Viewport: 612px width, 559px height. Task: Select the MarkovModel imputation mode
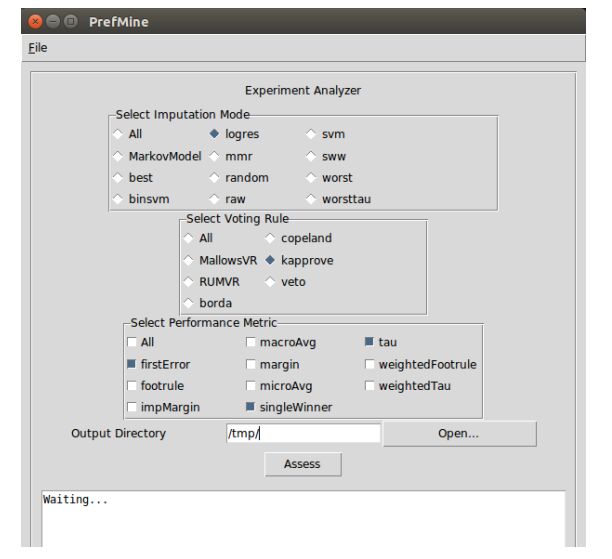point(119,156)
